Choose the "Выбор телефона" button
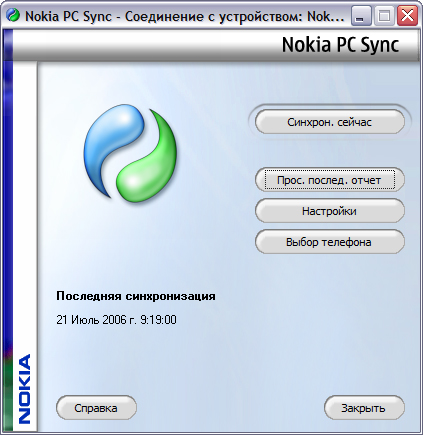The width and height of the screenshot is (423, 435). point(330,242)
